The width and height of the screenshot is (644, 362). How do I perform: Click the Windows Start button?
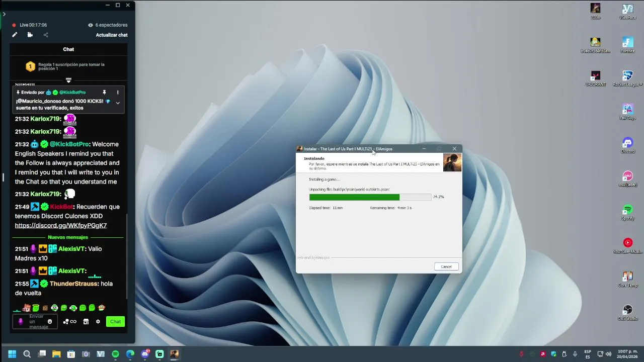(12, 354)
